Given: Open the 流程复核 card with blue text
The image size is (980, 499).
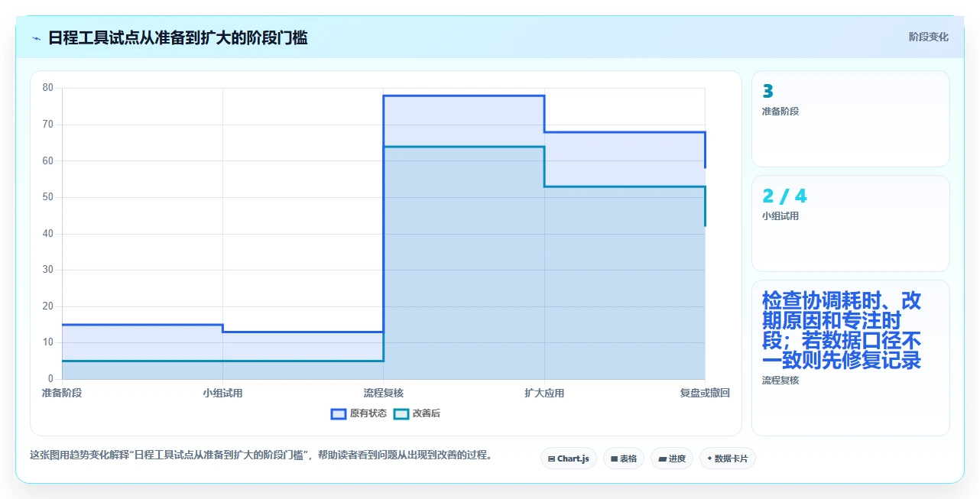Looking at the screenshot, I should (x=851, y=358).
